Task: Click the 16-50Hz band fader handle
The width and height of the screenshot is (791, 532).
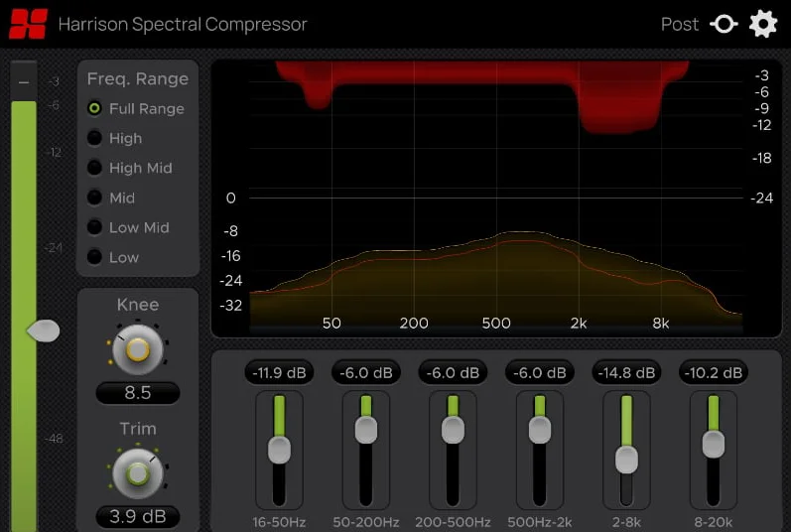Action: point(279,451)
